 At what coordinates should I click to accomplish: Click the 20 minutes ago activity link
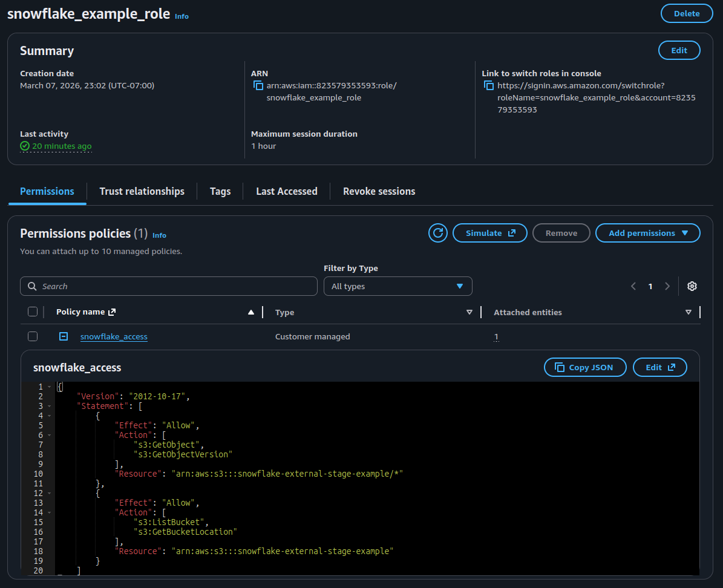pos(62,146)
